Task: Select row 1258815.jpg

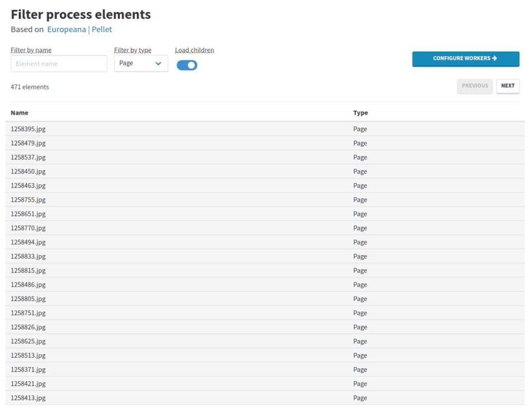Action: (265, 271)
